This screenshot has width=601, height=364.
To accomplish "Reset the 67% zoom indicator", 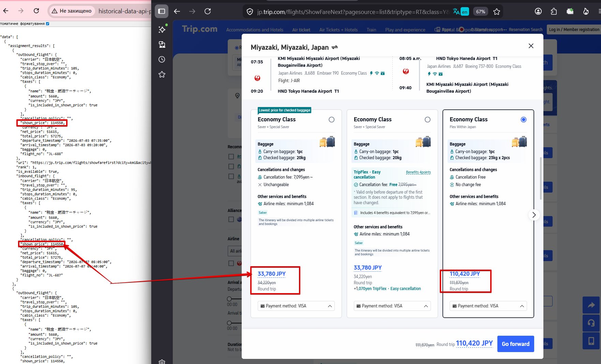I will [x=481, y=12].
